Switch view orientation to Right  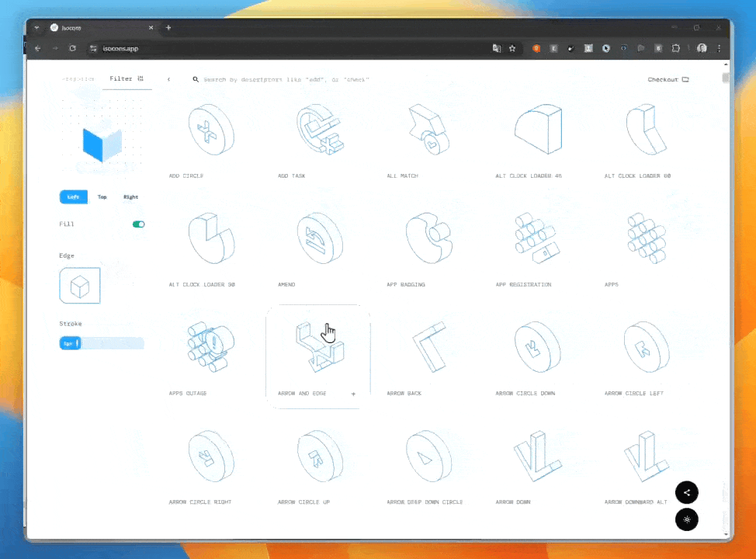pyautogui.click(x=130, y=197)
